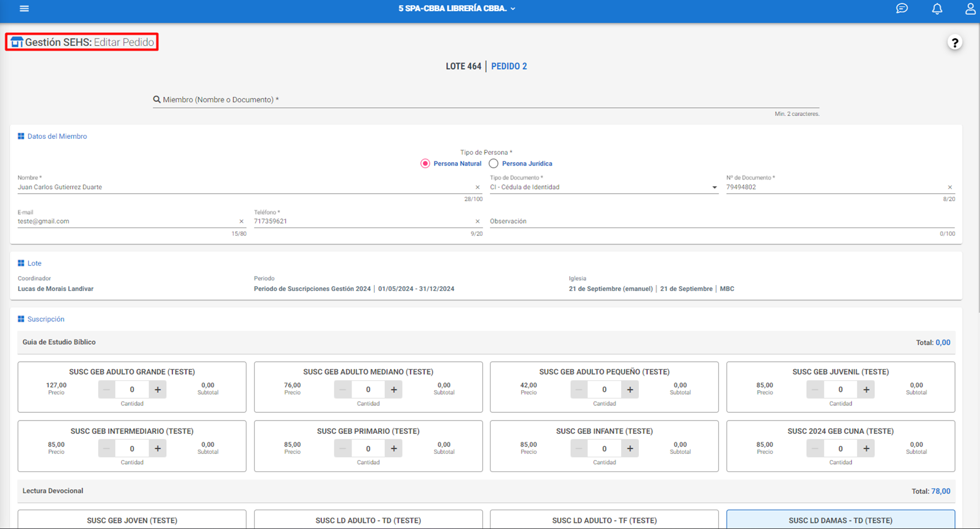Click the Lote section header
Viewport: 980px width, 529px height.
[29, 263]
